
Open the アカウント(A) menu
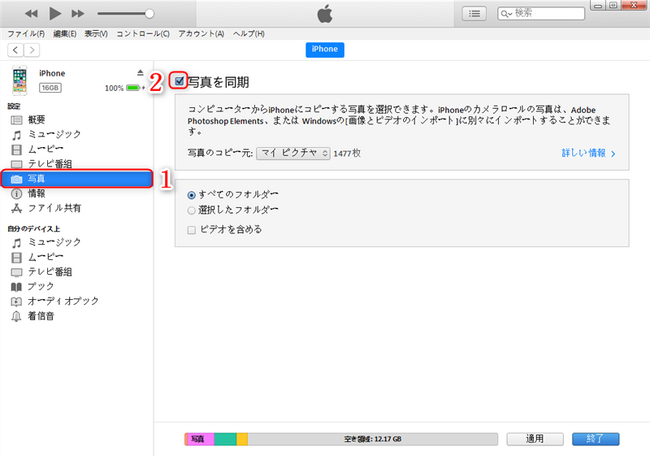click(x=201, y=34)
